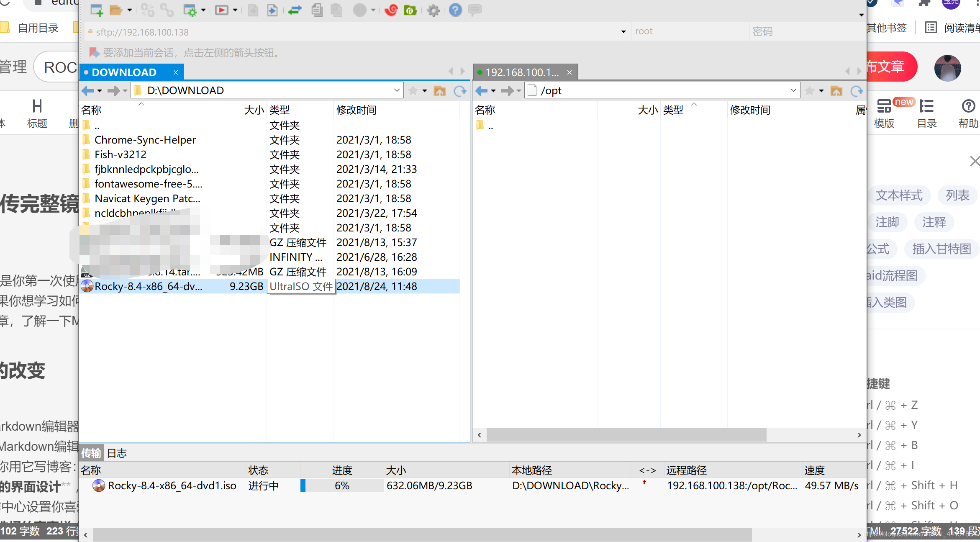This screenshot has width=980, height=542.
Task: Click the copy documents toolbar icon
Action: [317, 10]
